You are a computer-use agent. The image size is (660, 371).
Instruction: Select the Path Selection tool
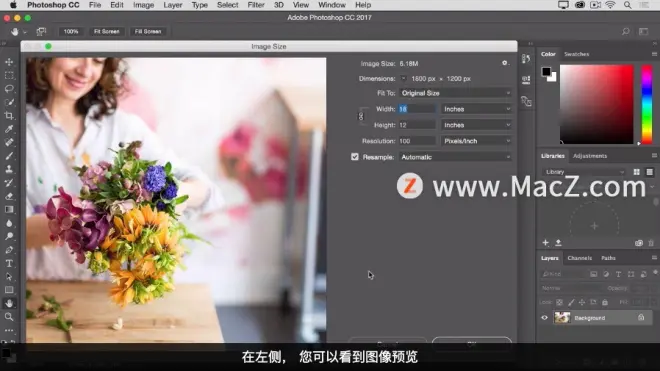coord(9,277)
